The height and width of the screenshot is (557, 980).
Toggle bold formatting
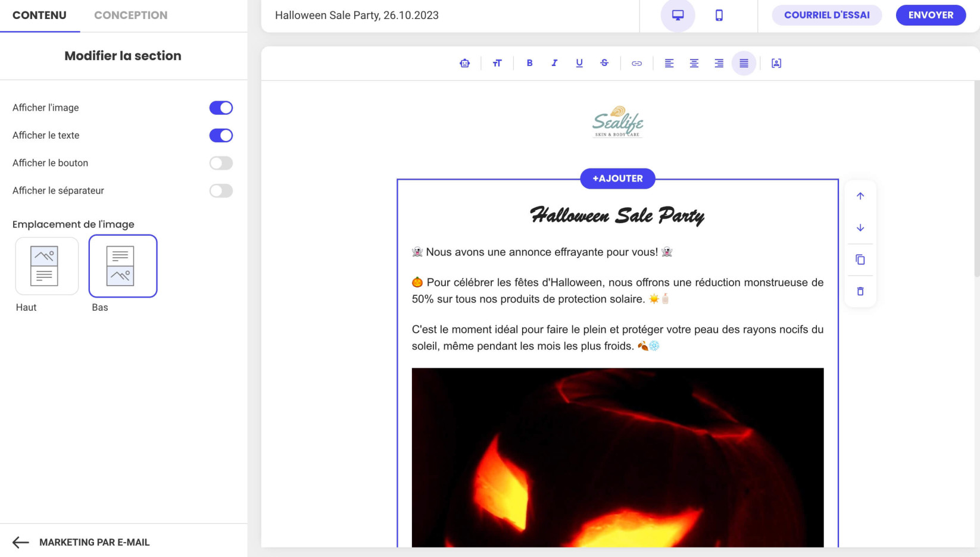click(529, 63)
